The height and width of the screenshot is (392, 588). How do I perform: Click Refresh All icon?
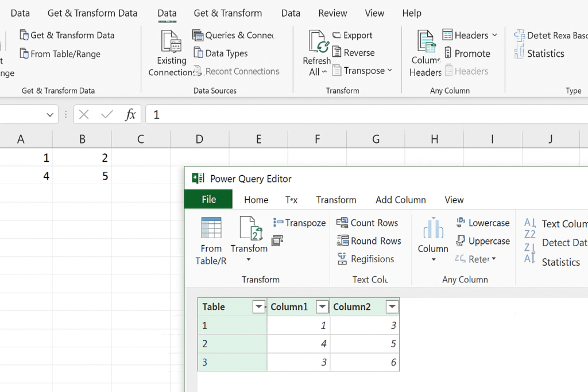[x=319, y=41]
